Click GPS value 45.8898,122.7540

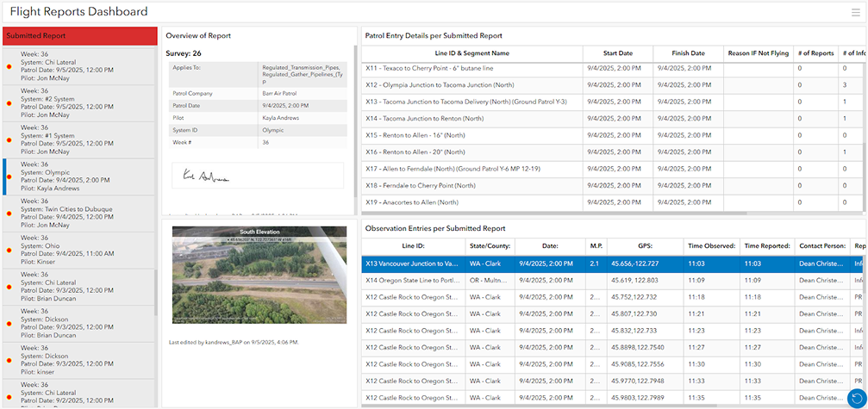pyautogui.click(x=638, y=348)
